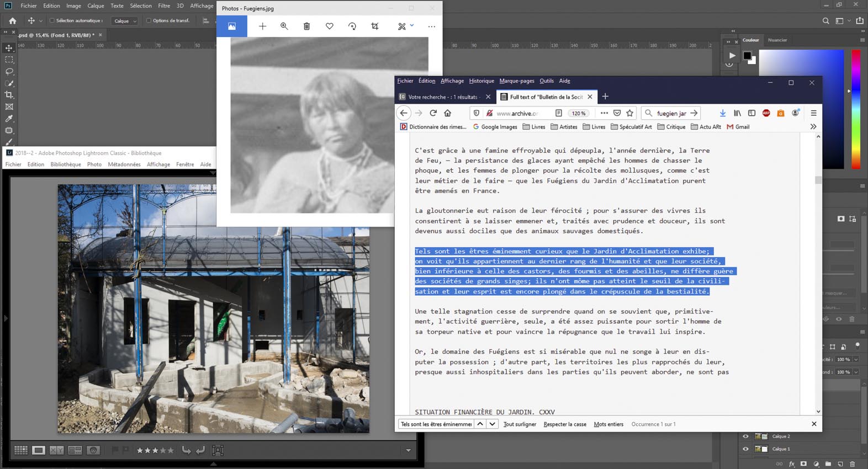Open Lightroom Bibliothèque menu
This screenshot has height=469, width=868.
tap(66, 164)
